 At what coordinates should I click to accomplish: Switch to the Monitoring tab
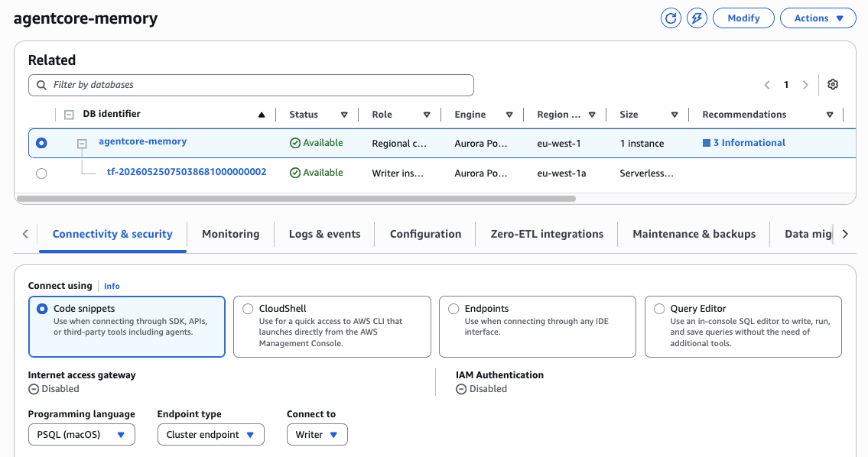coord(231,234)
